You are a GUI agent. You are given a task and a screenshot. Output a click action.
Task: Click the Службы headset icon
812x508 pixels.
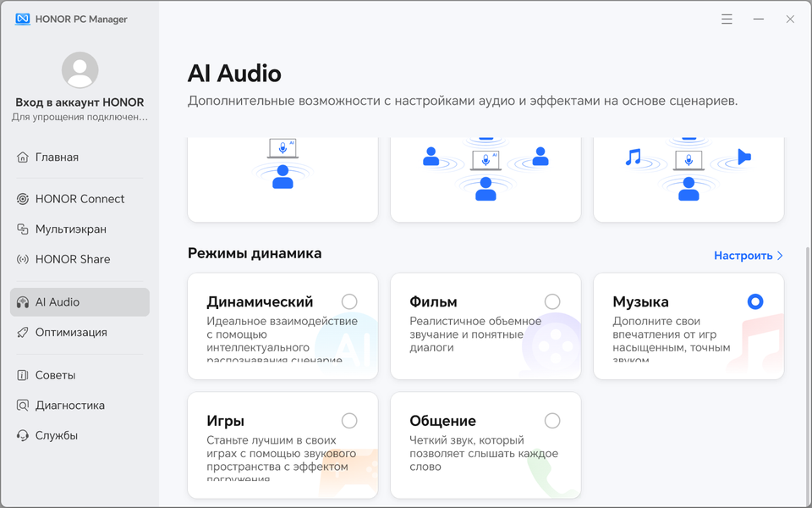pyautogui.click(x=22, y=435)
